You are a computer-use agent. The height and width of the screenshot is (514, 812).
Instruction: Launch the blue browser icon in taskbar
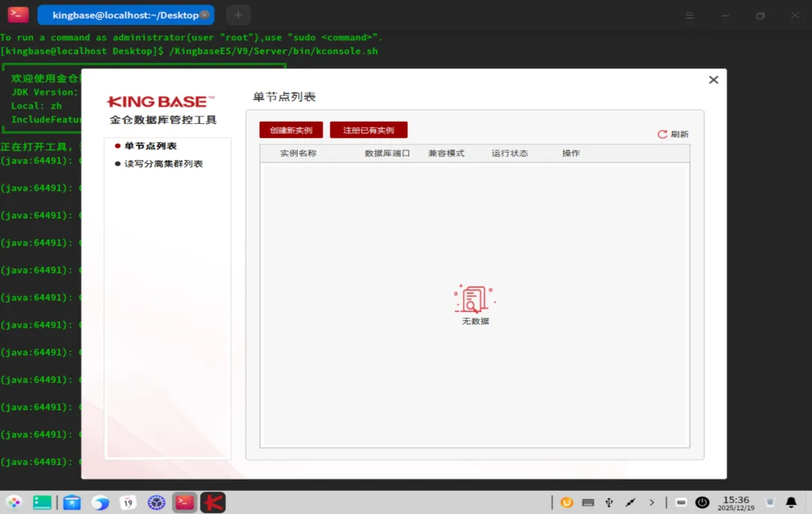pos(100,502)
